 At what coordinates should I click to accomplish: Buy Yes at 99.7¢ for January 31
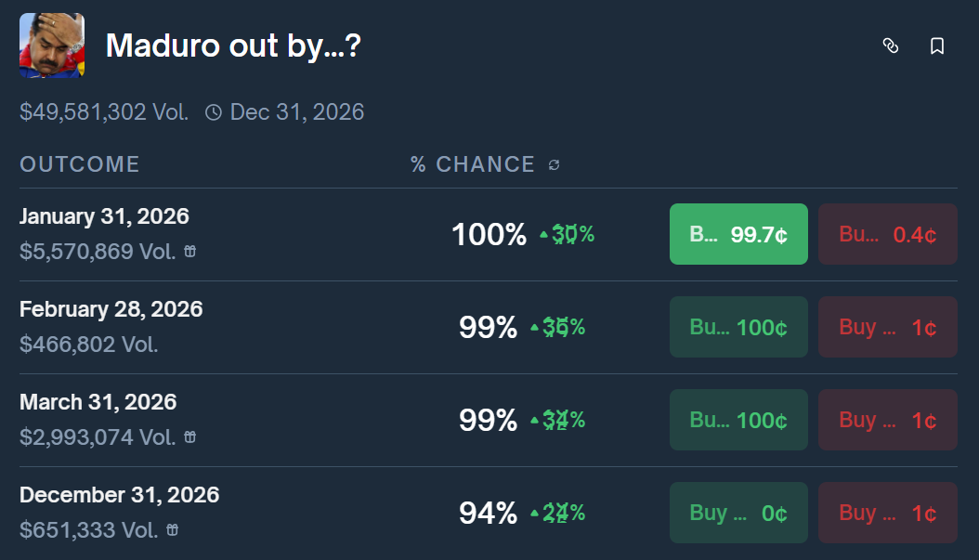pyautogui.click(x=738, y=234)
